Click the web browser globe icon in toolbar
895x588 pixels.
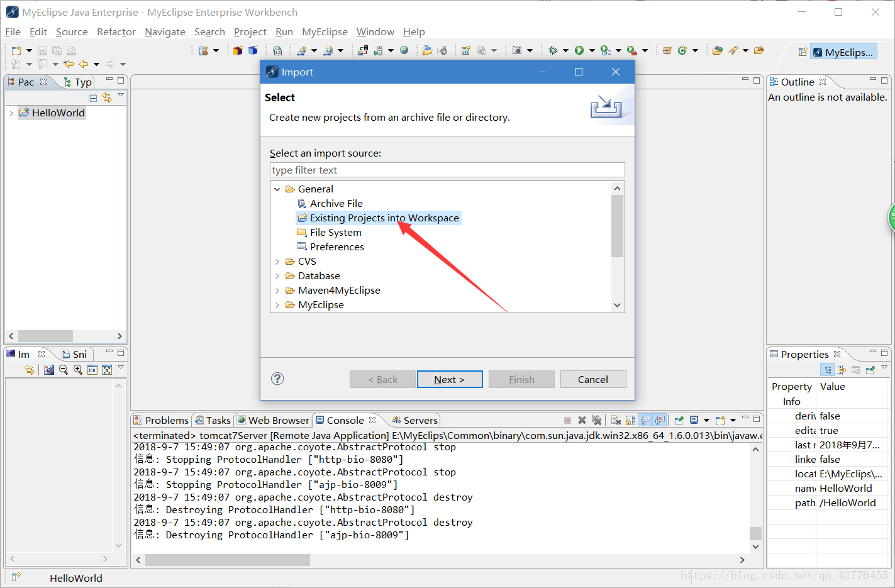tap(404, 50)
